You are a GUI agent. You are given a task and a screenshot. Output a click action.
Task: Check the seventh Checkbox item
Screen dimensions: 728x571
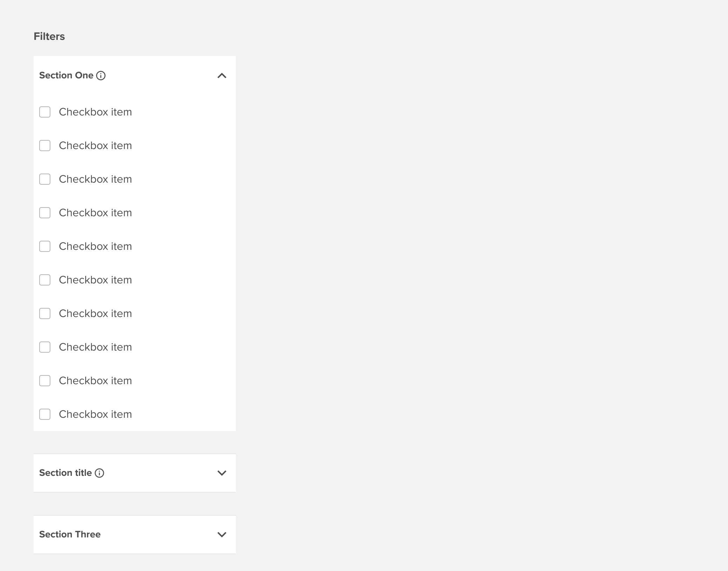tap(45, 313)
